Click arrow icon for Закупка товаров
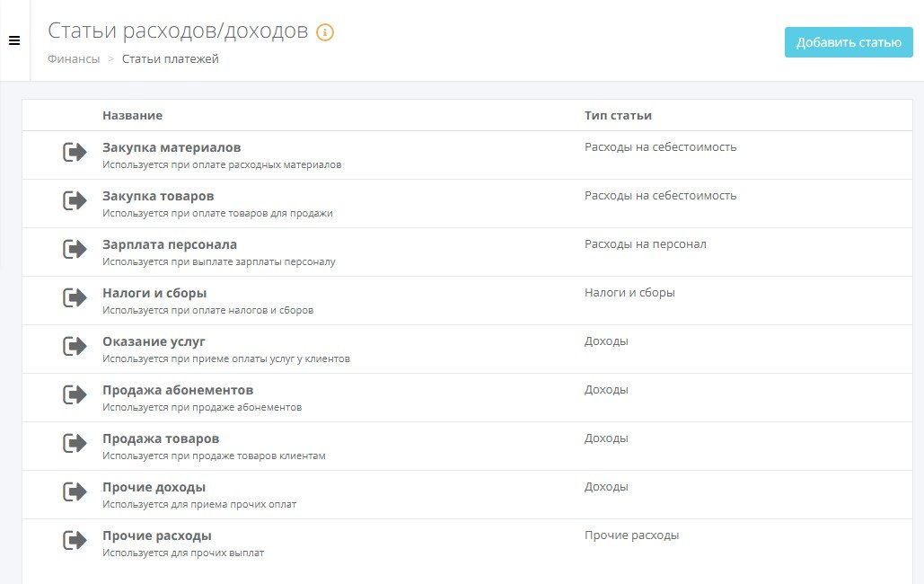This screenshot has height=584, width=924. [75, 200]
